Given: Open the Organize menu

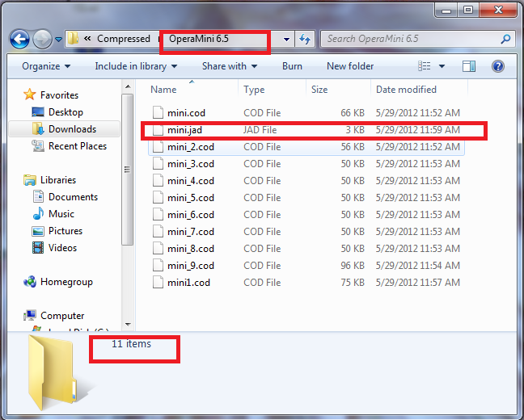Looking at the screenshot, I should click(x=46, y=66).
